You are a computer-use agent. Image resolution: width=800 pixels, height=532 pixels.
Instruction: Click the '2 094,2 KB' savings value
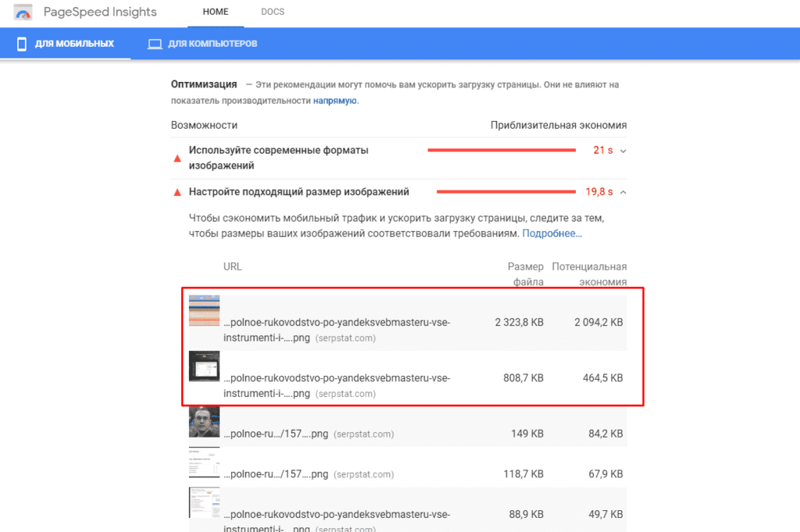(x=598, y=323)
